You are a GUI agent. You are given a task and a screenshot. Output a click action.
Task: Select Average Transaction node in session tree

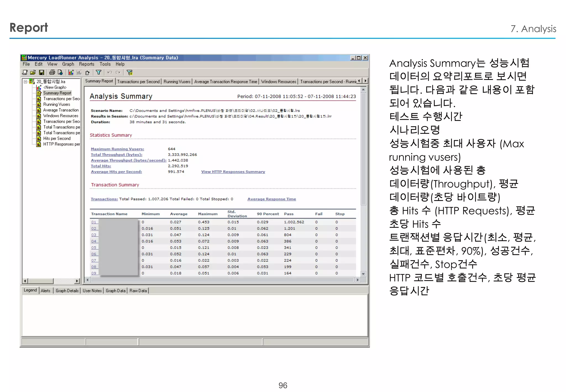coord(61,110)
